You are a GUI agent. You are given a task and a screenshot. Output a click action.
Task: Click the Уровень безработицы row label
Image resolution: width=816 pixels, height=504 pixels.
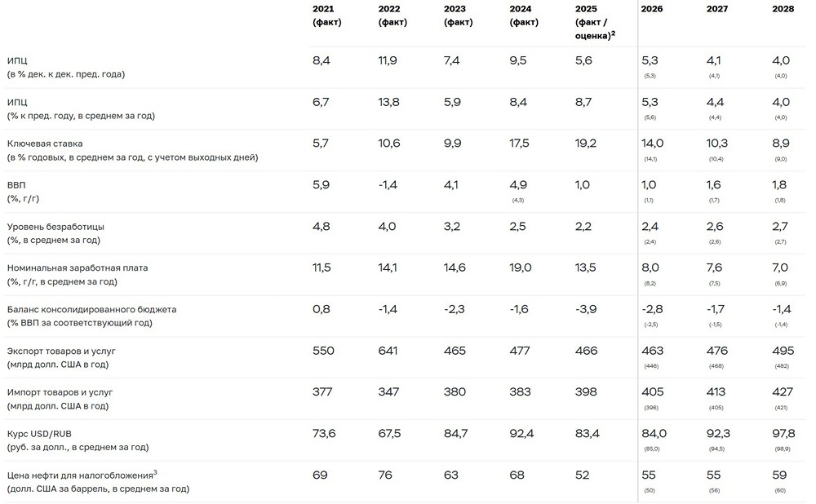(x=55, y=226)
